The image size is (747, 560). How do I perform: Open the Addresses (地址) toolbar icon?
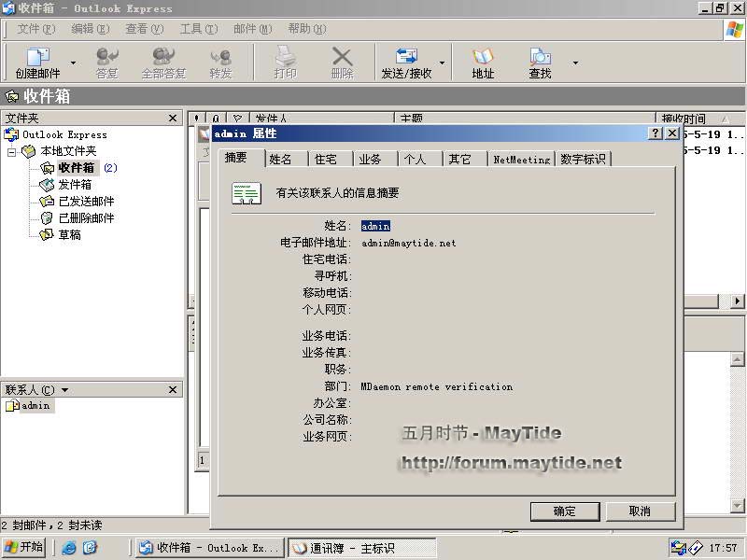tap(483, 63)
